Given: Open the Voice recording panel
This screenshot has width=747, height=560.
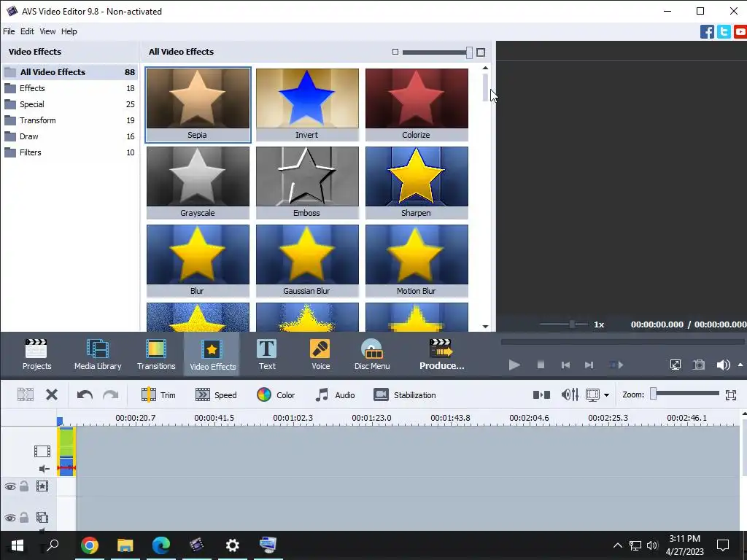Looking at the screenshot, I should point(320,354).
